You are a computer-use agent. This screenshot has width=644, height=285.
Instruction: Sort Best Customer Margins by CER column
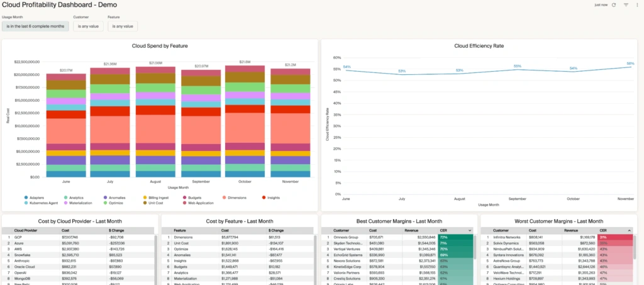[x=456, y=230]
